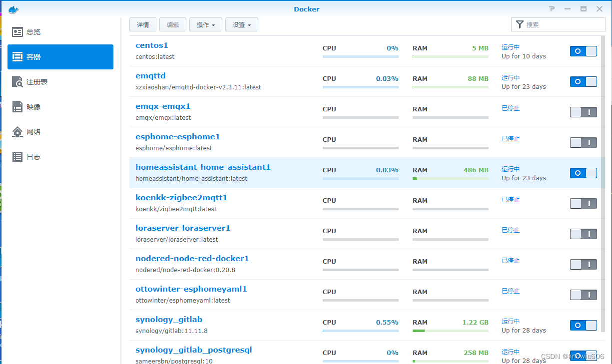The height and width of the screenshot is (364, 612).
Task: View the 日志 log section
Action: pyautogui.click(x=60, y=157)
